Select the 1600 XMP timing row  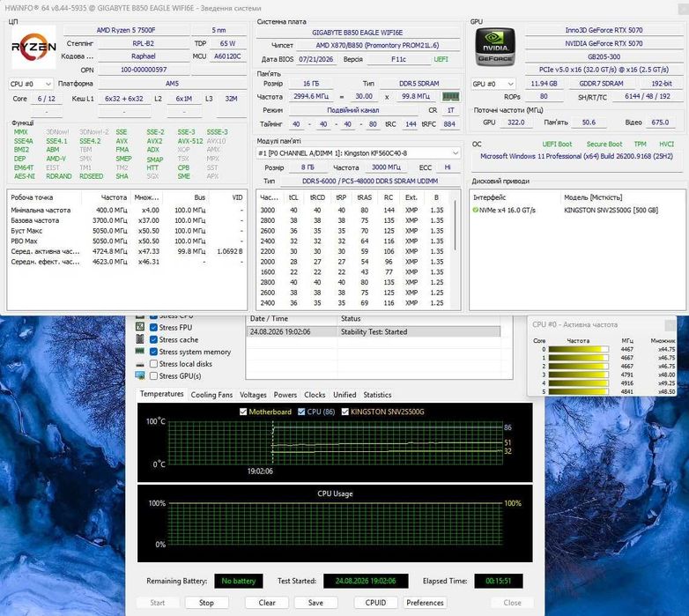(354, 272)
